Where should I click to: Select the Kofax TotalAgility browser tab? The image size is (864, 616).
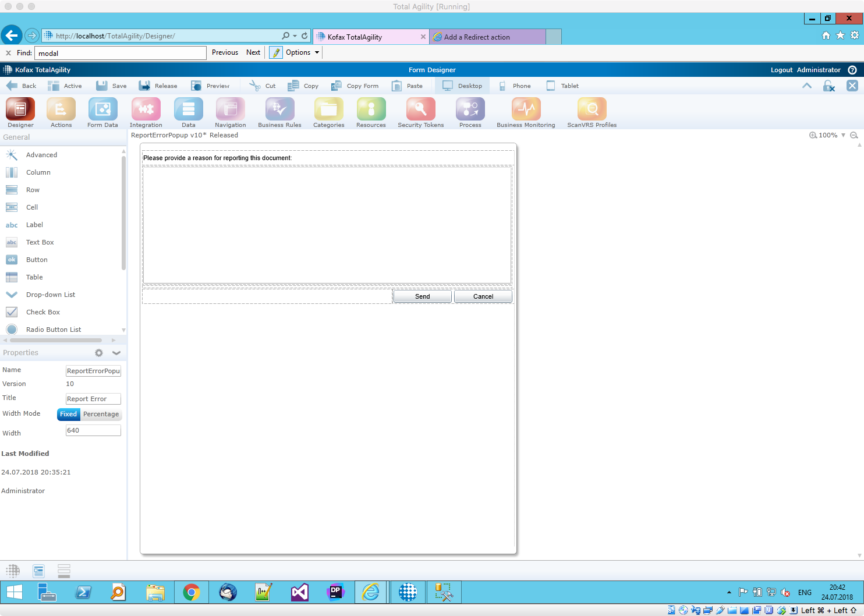point(370,37)
